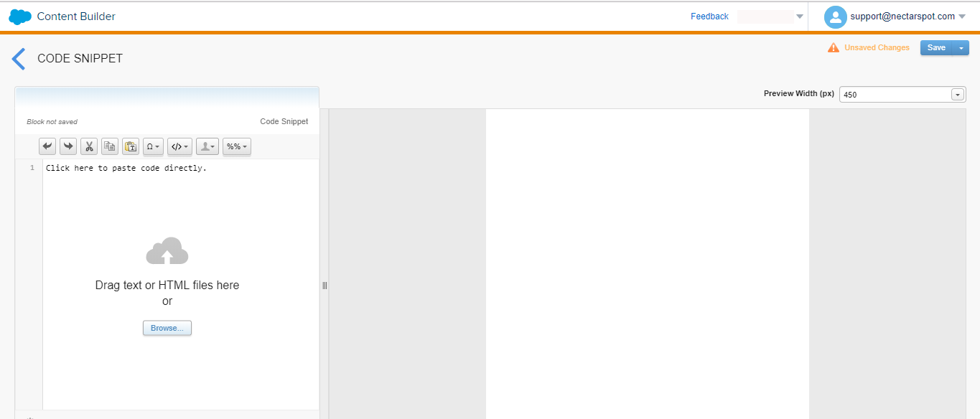Click the Paste as text clipboard icon

131,146
